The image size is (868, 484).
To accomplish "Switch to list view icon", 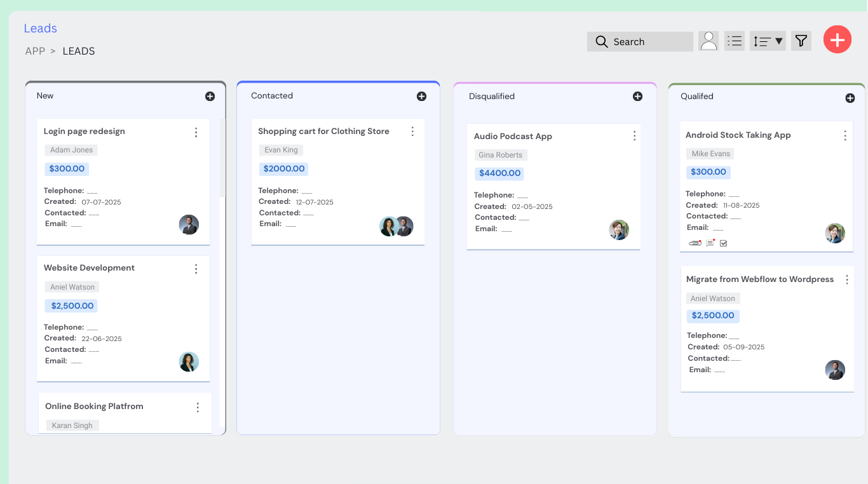I will pos(734,41).
